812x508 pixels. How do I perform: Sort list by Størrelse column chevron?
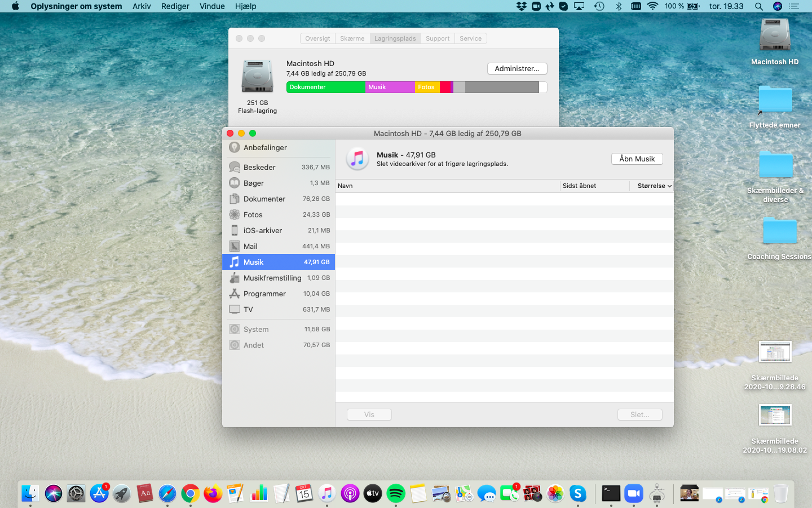[x=669, y=186]
